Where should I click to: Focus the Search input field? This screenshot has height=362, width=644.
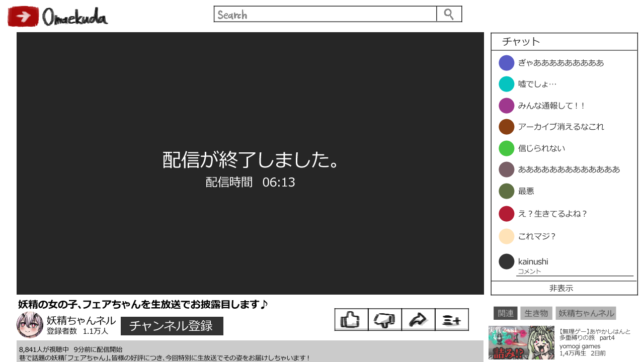[326, 14]
